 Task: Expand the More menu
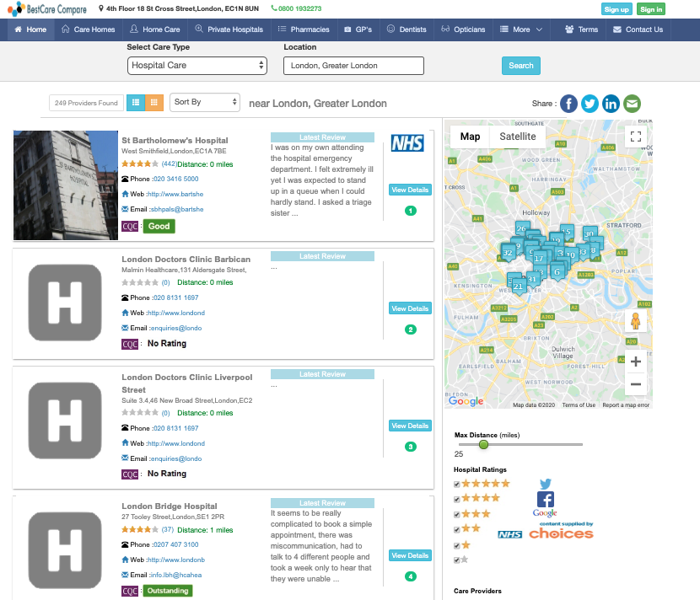(521, 29)
